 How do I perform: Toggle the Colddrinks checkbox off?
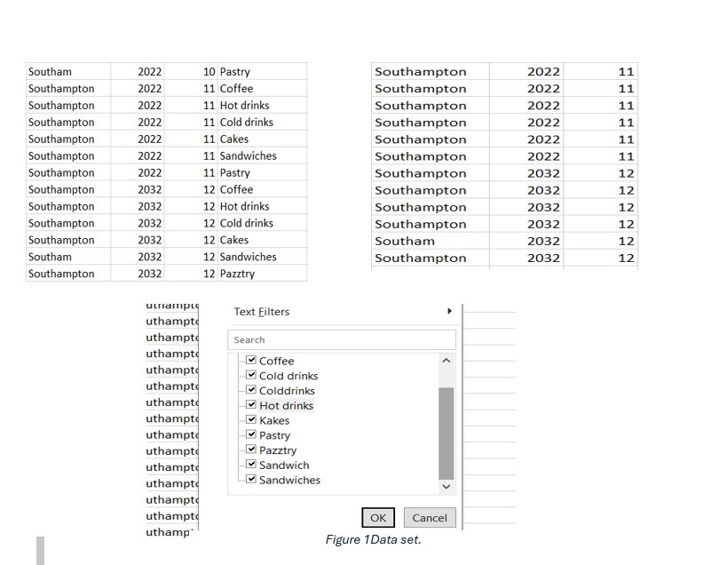pos(252,390)
